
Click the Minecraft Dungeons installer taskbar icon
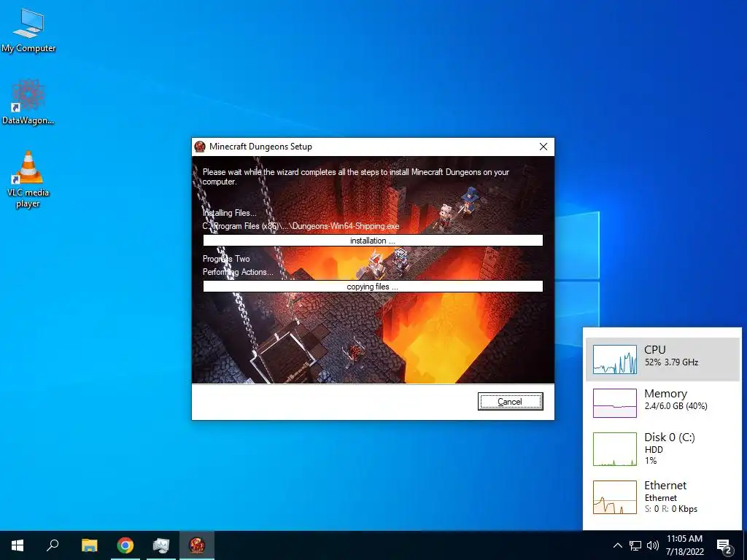point(197,545)
